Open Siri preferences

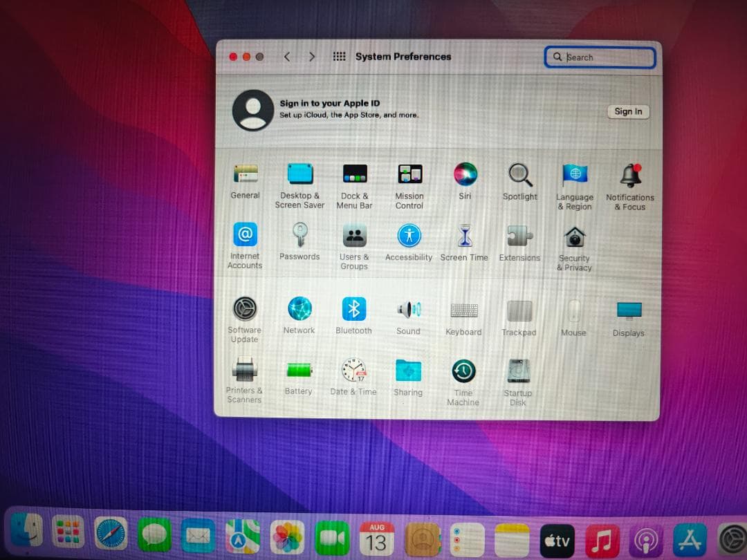(x=464, y=174)
